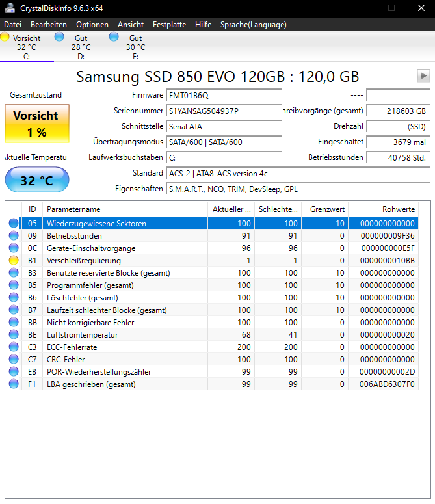Click the Samsung SSD 850 EVO title text
This screenshot has width=435, height=504.
pos(217,77)
